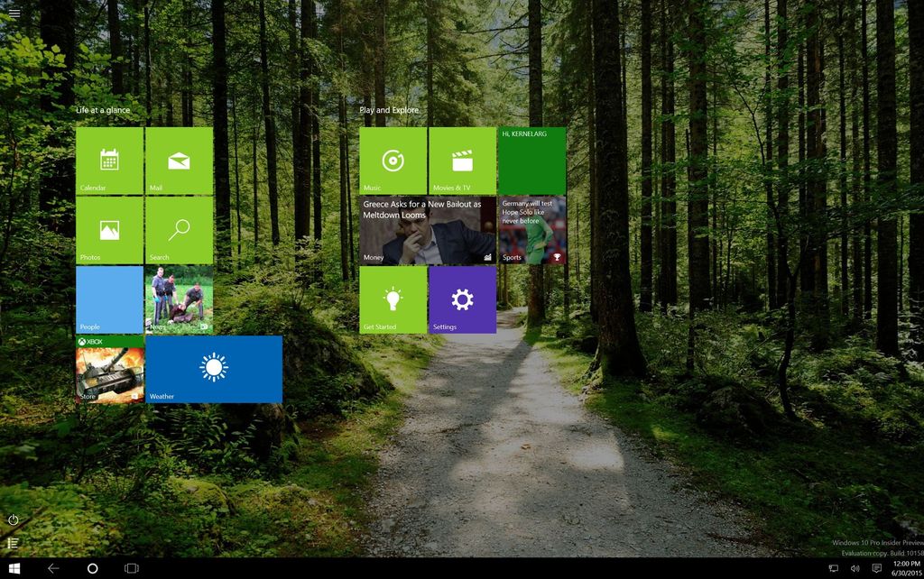This screenshot has width=924, height=579.
Task: Open the hamburger menu at top left
Action: [x=13, y=14]
